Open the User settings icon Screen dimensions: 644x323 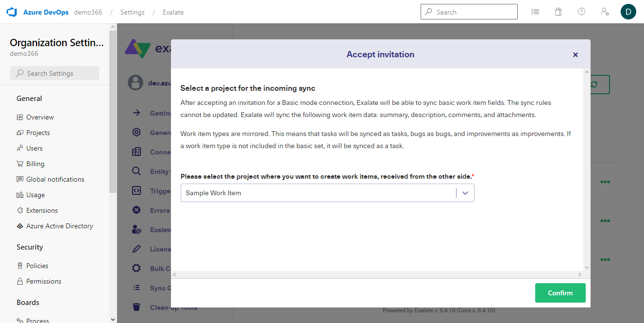pos(605,12)
